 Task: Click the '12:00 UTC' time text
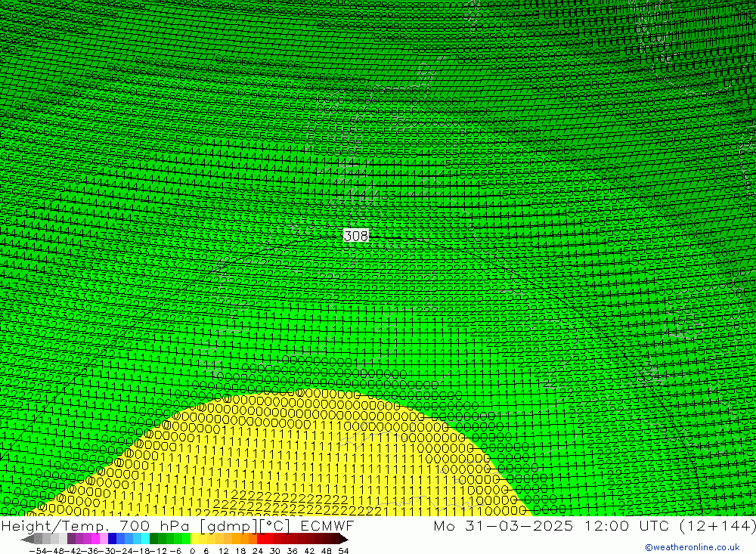(x=627, y=525)
